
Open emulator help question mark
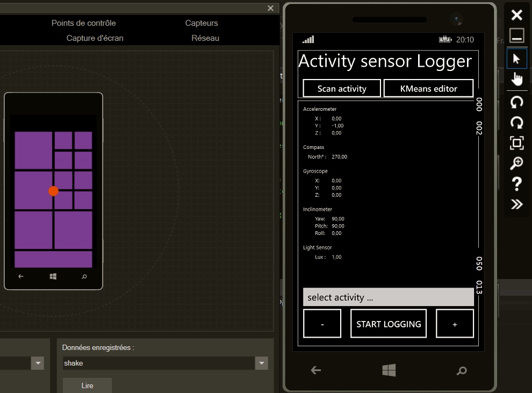(x=516, y=184)
